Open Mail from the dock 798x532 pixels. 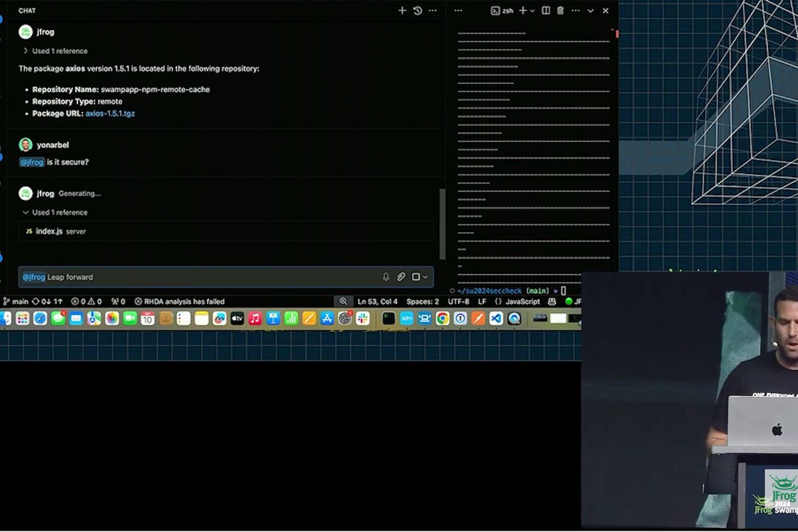tap(76, 319)
